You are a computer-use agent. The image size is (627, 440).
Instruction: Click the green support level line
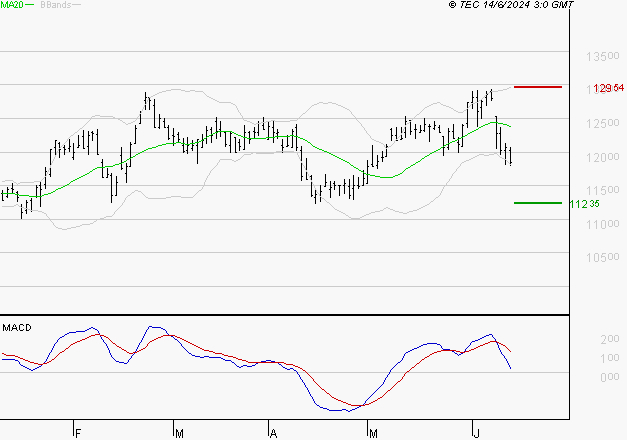[x=537, y=203]
